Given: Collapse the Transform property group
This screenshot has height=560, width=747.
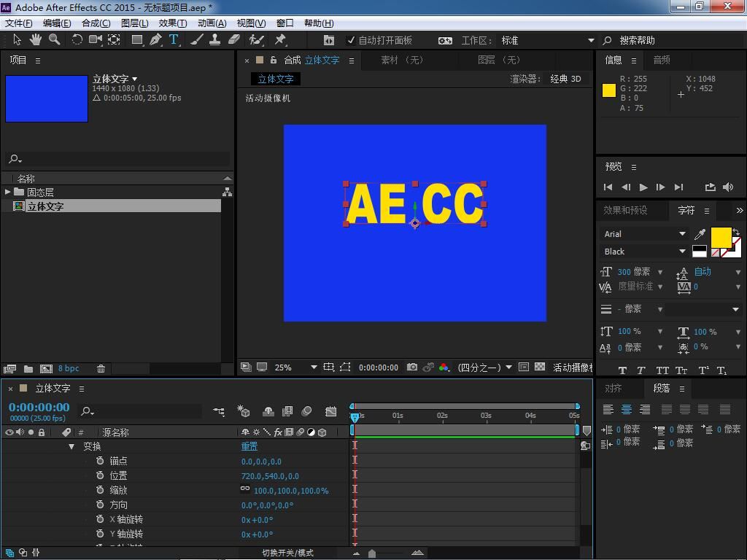Looking at the screenshot, I should coord(71,447).
